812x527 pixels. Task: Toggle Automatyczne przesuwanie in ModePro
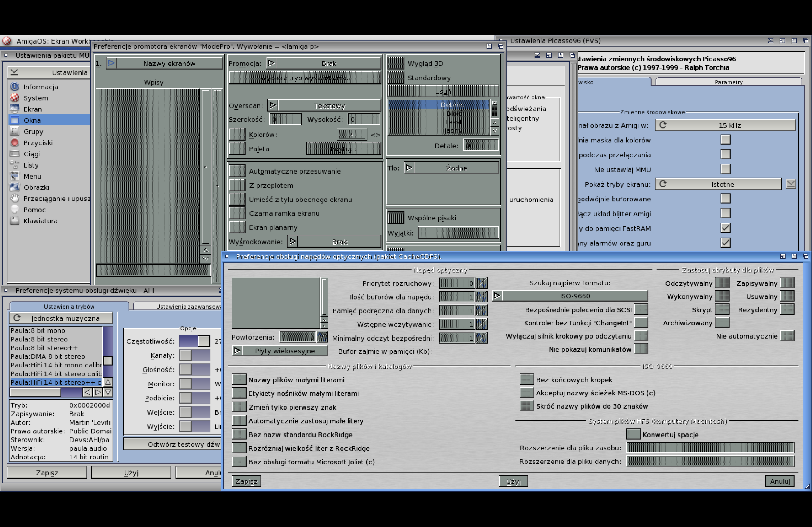(x=237, y=171)
